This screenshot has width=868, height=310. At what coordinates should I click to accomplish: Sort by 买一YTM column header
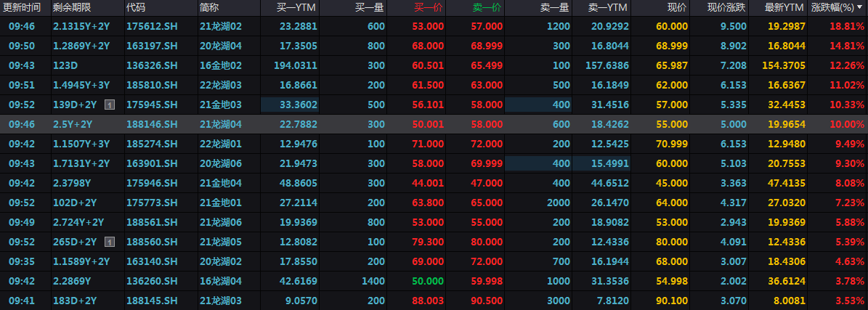(x=296, y=8)
